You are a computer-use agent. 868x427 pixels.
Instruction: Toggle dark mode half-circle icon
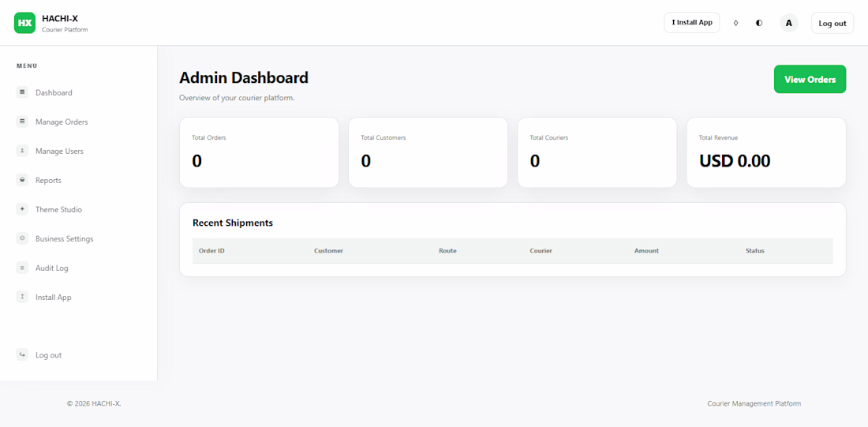coord(759,23)
